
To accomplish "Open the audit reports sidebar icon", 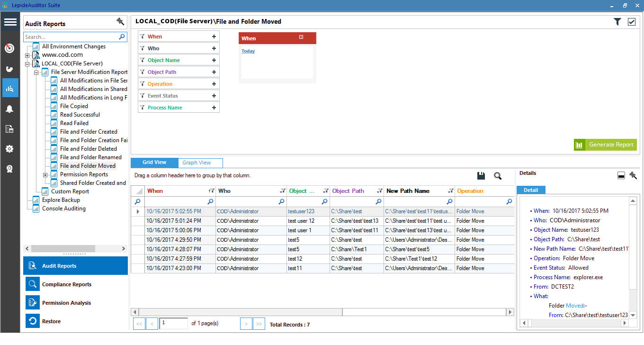I will (10, 88).
